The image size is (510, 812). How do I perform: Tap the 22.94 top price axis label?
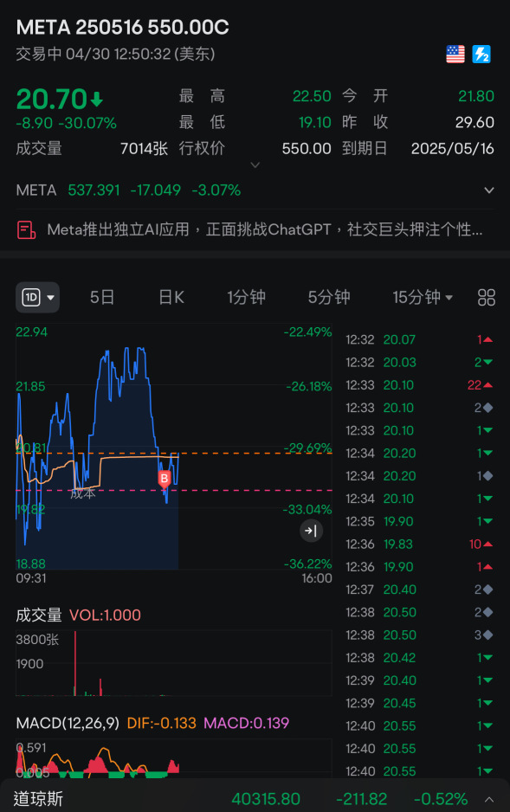pos(31,332)
